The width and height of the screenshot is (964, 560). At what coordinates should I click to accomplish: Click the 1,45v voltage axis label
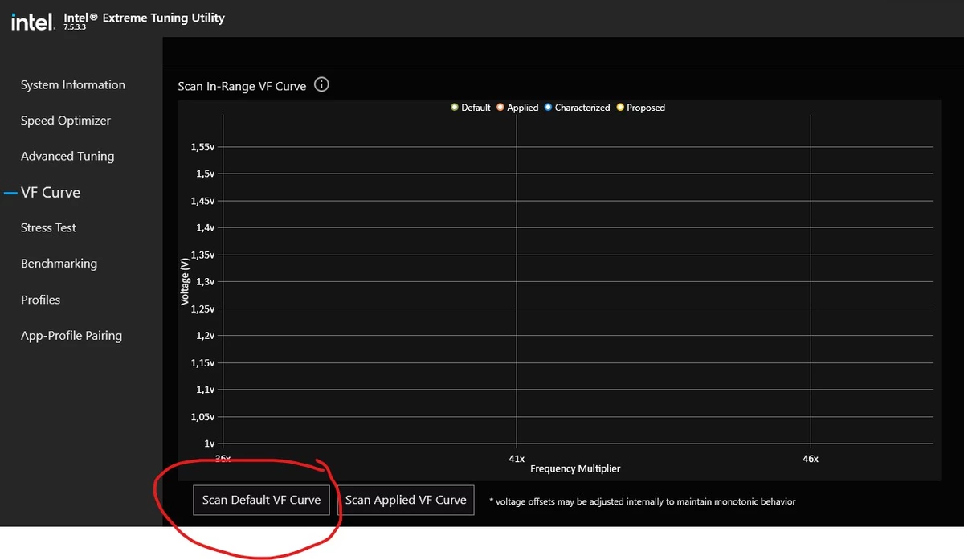(x=202, y=201)
